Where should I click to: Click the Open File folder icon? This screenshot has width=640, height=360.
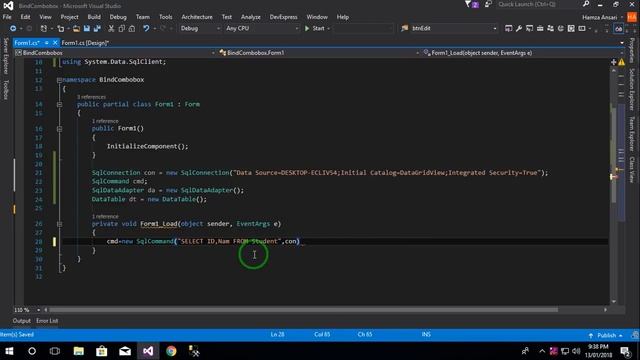tap(76, 29)
